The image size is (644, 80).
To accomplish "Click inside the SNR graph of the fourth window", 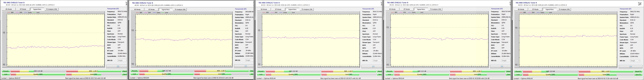I will 439,40.
